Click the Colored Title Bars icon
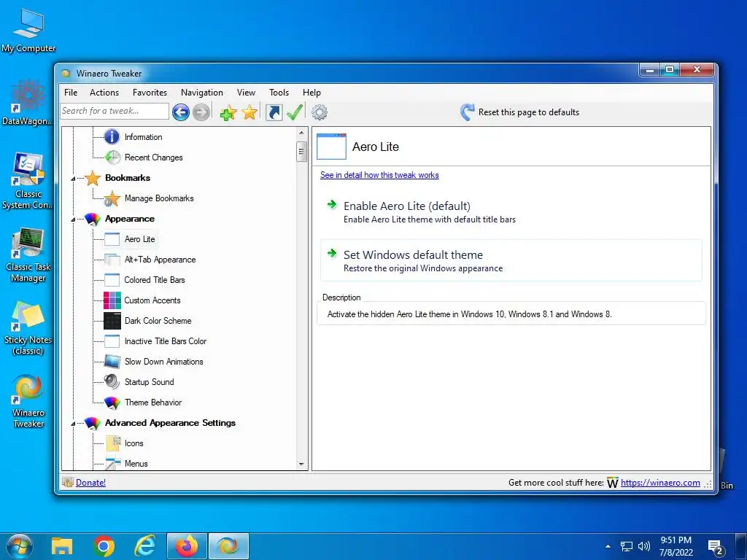Viewport: 747px width, 560px height. [112, 280]
